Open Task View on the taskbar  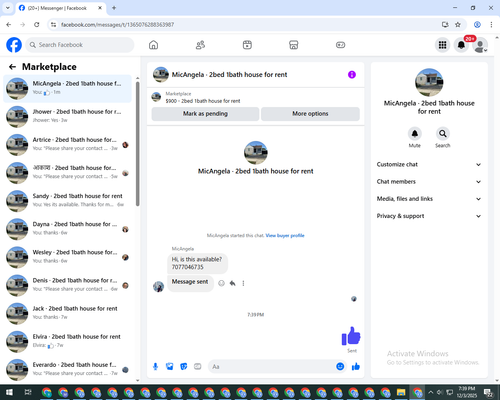(28, 392)
